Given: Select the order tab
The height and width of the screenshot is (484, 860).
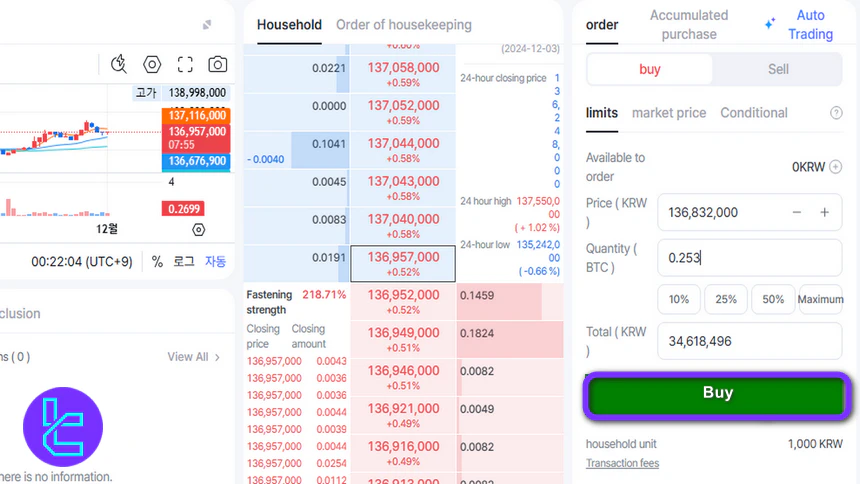Looking at the screenshot, I should [x=602, y=25].
